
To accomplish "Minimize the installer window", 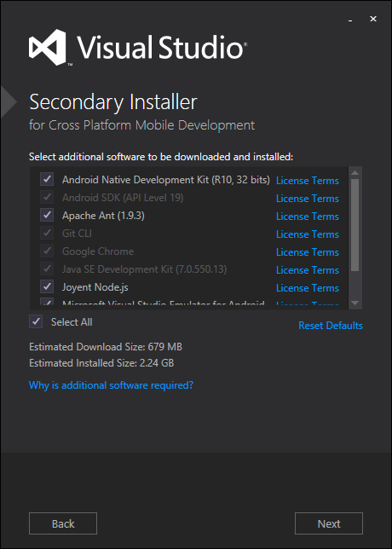I will pos(350,20).
